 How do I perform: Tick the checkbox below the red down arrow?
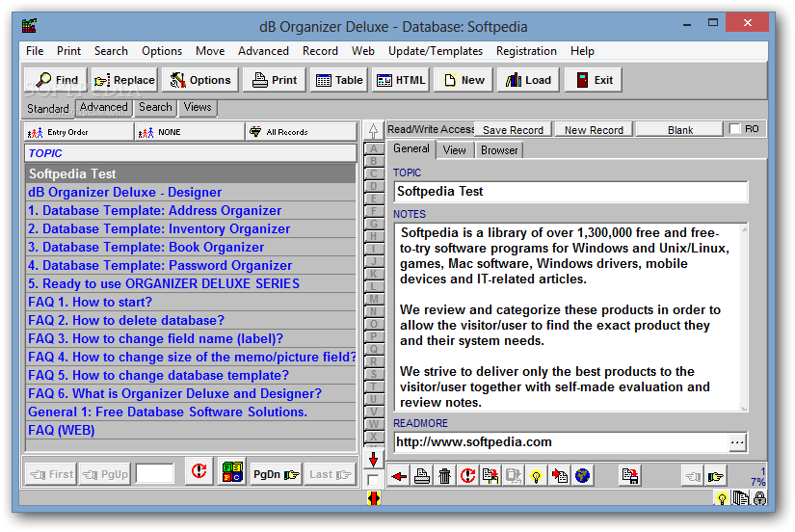click(x=373, y=480)
